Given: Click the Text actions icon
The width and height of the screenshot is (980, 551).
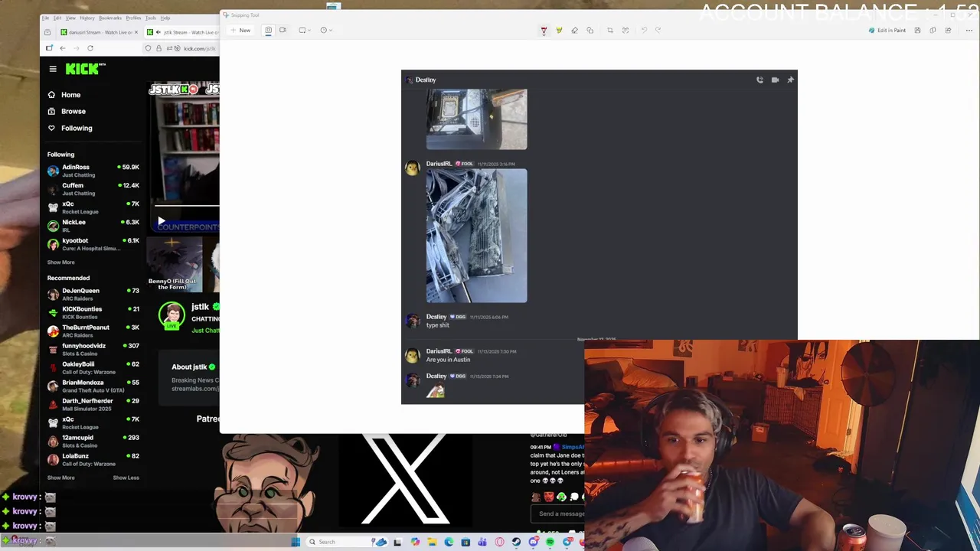Looking at the screenshot, I should tap(626, 31).
